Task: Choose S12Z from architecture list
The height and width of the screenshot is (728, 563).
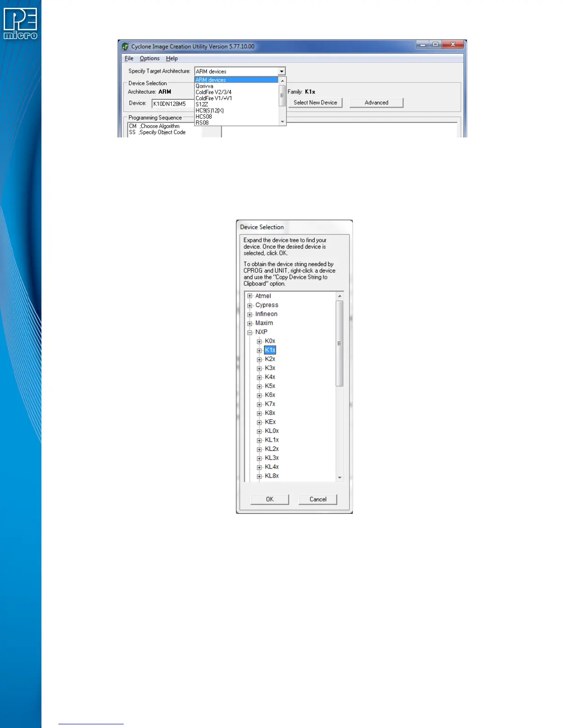Action: coord(236,104)
